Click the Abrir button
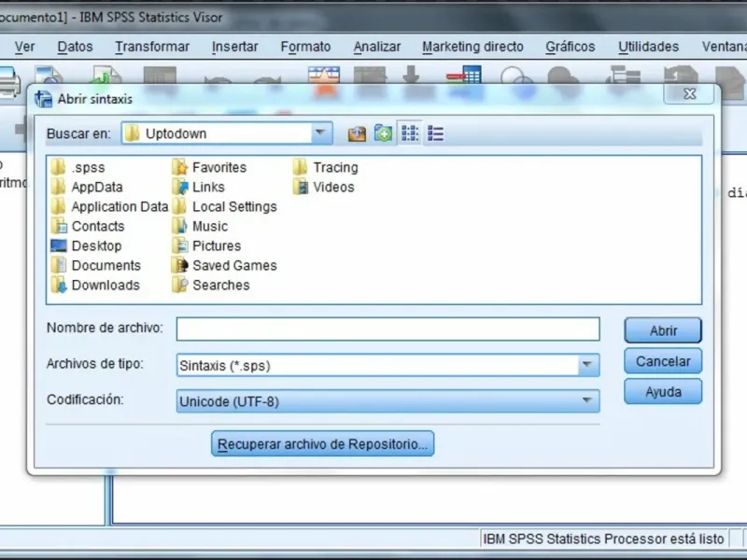 pos(663,330)
